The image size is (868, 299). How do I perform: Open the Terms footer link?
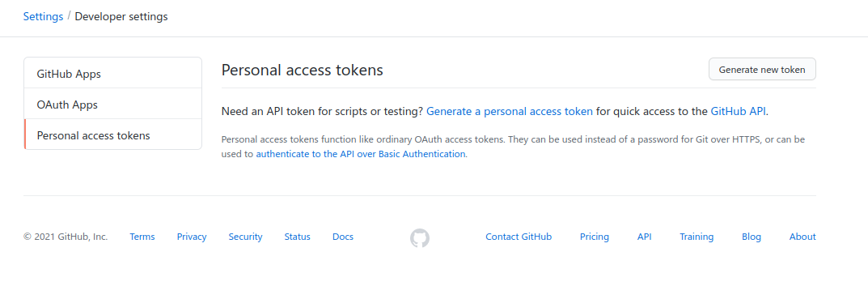(142, 237)
